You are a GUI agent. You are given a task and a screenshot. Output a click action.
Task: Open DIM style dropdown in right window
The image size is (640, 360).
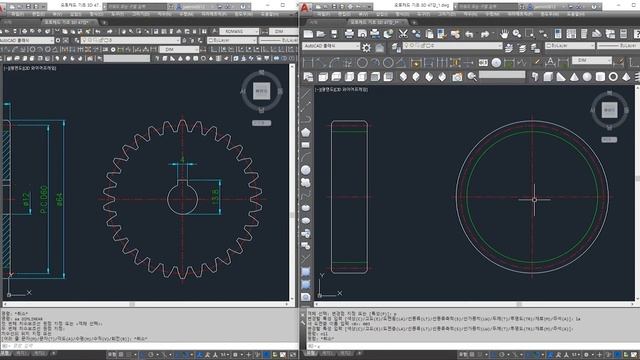592,60
